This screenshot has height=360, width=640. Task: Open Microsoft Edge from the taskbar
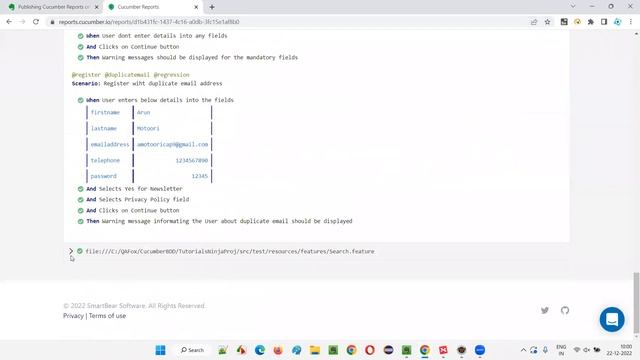(x=260, y=350)
